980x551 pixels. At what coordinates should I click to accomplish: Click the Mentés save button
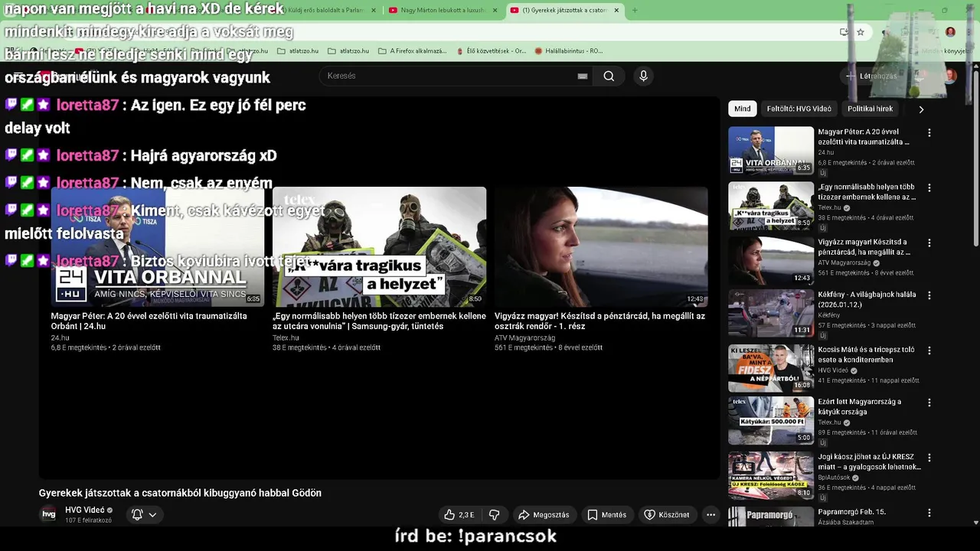click(x=606, y=515)
